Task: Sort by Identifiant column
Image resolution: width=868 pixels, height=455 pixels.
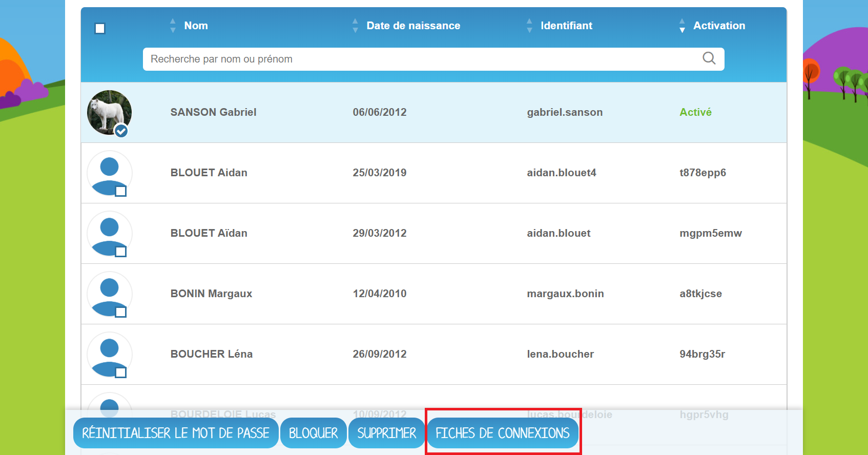Action: pyautogui.click(x=566, y=26)
